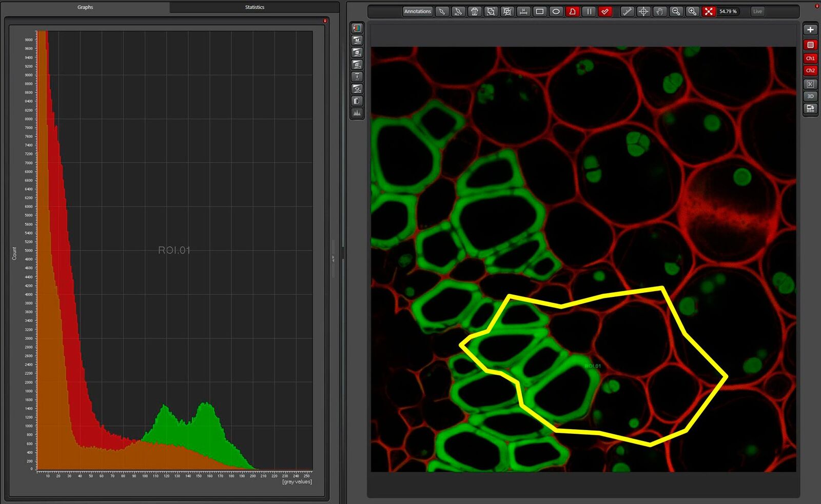Zoom in with the magnifier plus icon

tap(693, 11)
